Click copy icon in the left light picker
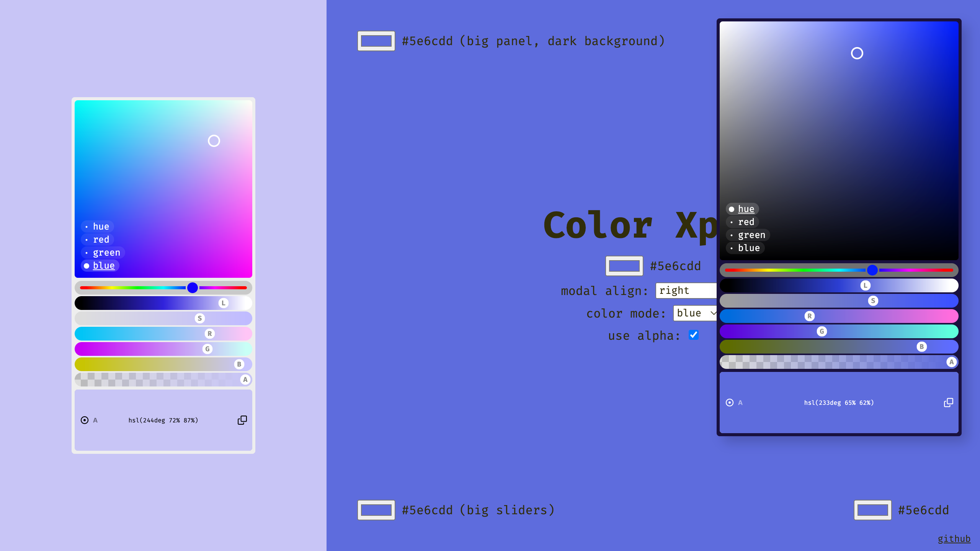This screenshot has width=980, height=551. coord(242,420)
